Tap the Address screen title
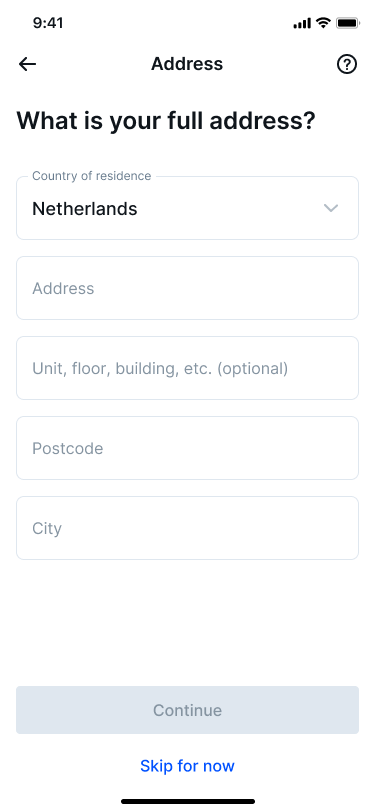 187,64
